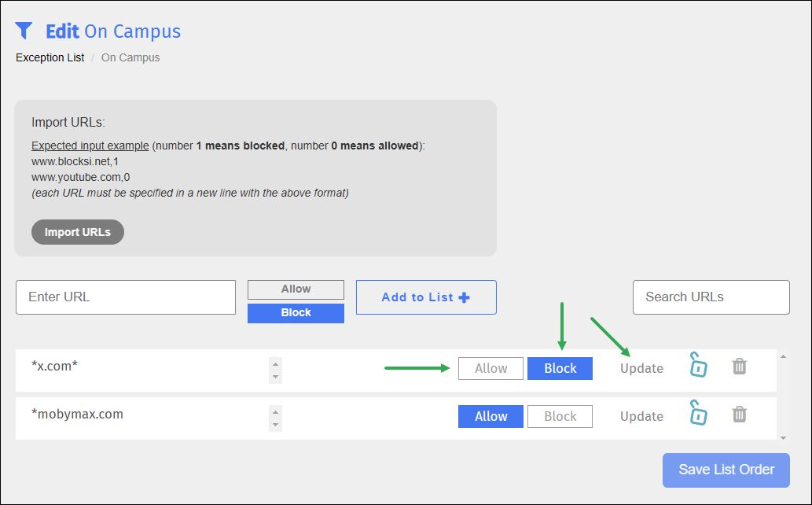Click the *mobymax.com URL text
The image size is (812, 505).
click(77, 415)
